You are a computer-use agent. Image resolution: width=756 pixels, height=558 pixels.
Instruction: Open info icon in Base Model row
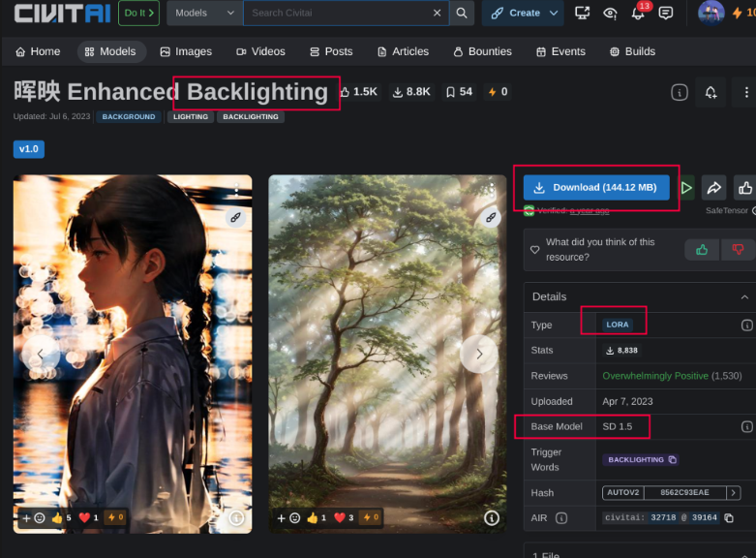point(746,426)
